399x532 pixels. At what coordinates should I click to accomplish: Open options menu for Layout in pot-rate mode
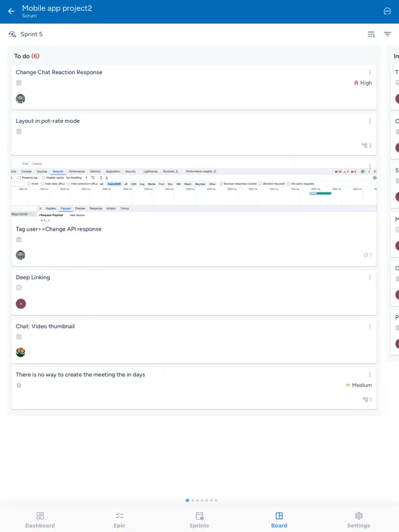[370, 121]
